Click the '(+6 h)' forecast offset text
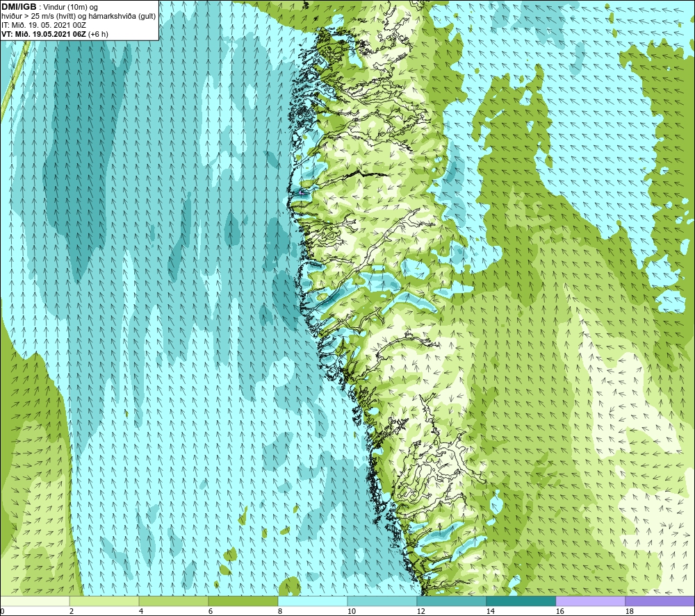The width and height of the screenshot is (695, 616). coord(99,34)
